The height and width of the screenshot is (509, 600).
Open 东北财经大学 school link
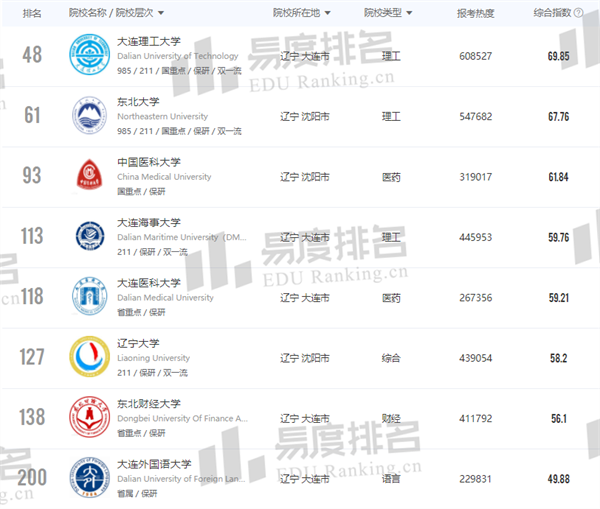[x=149, y=404]
